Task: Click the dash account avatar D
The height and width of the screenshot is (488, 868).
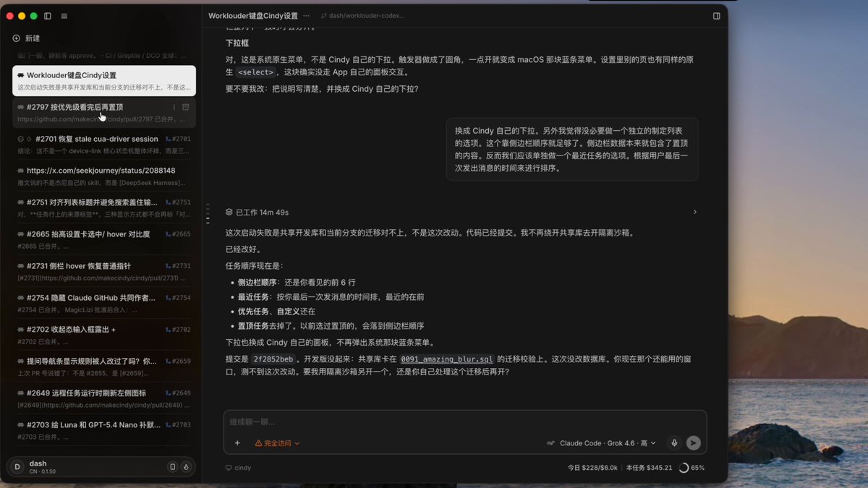Action: (17, 467)
